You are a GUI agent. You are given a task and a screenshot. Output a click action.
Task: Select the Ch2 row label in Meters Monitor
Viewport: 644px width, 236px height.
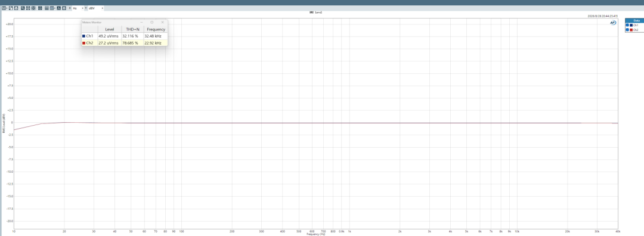coord(89,43)
